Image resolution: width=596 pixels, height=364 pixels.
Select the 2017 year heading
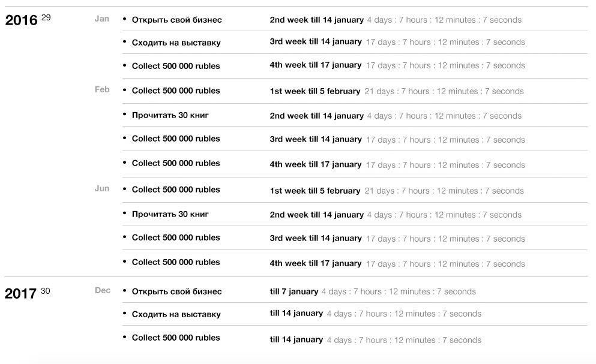[x=21, y=293]
